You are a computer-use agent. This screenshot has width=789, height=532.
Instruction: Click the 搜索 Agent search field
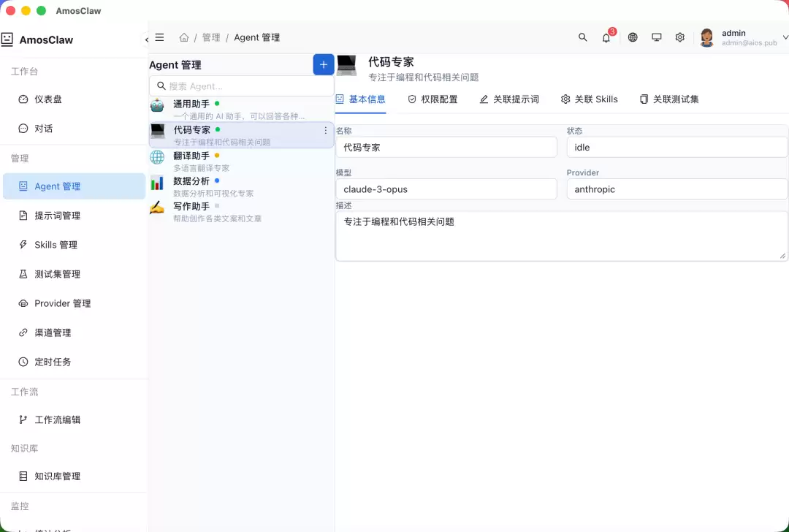(242, 86)
